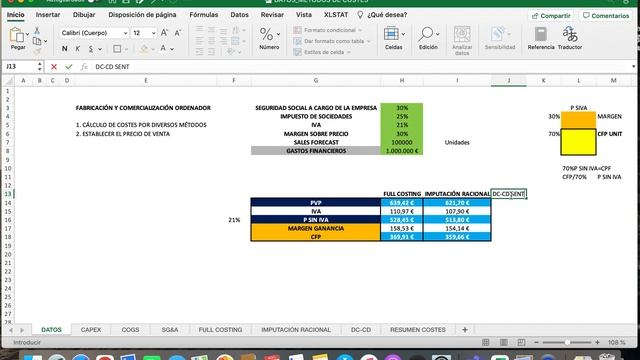Click the cell borders icon
Image resolution: width=640 pixels, height=360 pixels.
tap(117, 49)
